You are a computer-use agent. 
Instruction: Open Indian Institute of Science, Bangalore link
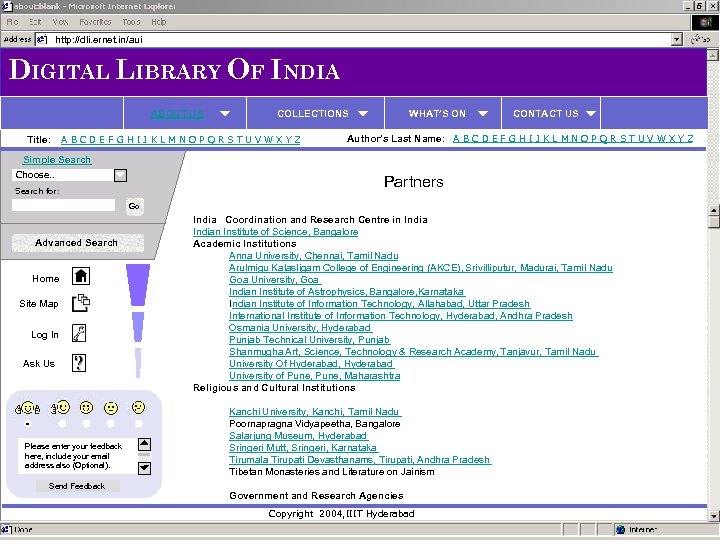[276, 232]
